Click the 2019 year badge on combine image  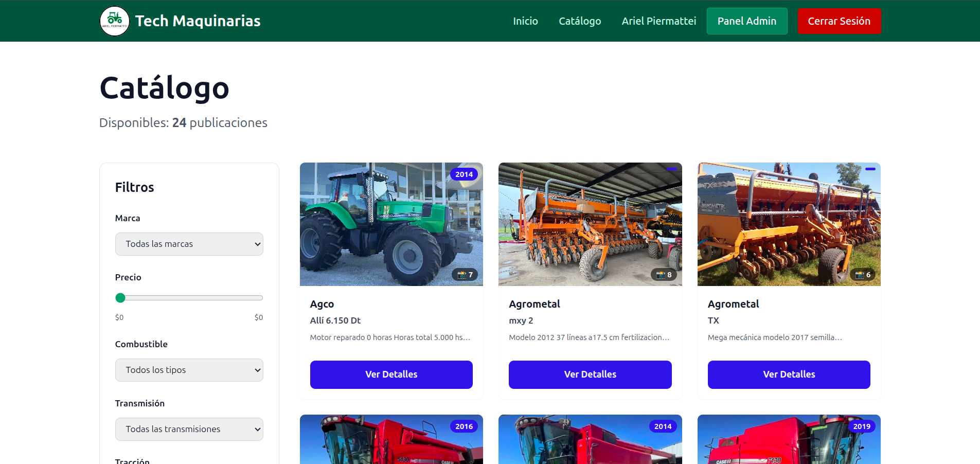tap(862, 426)
